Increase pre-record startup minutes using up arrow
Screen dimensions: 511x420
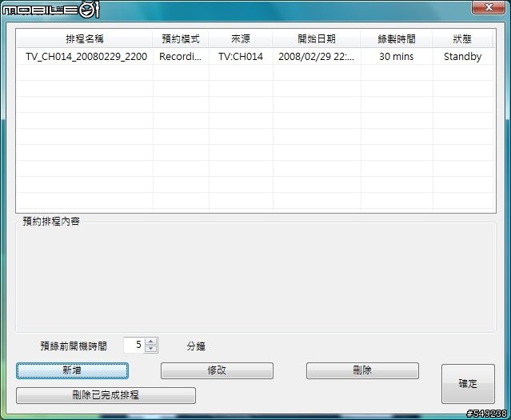click(151, 342)
